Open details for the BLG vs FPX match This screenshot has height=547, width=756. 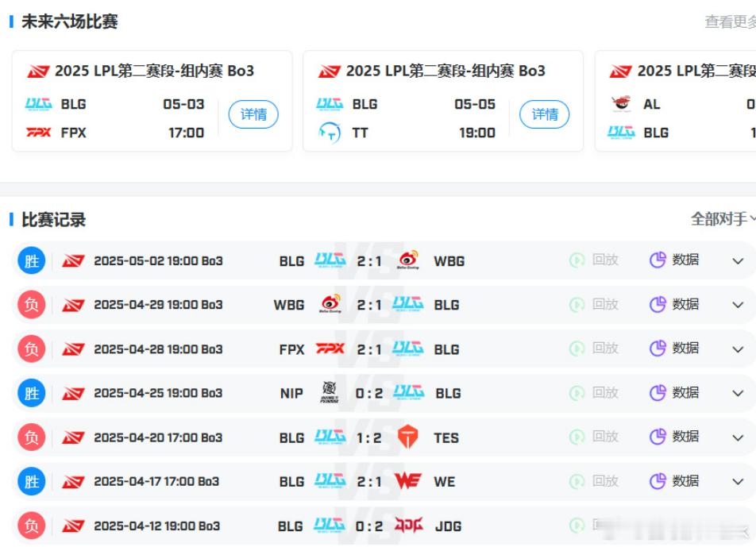(253, 114)
